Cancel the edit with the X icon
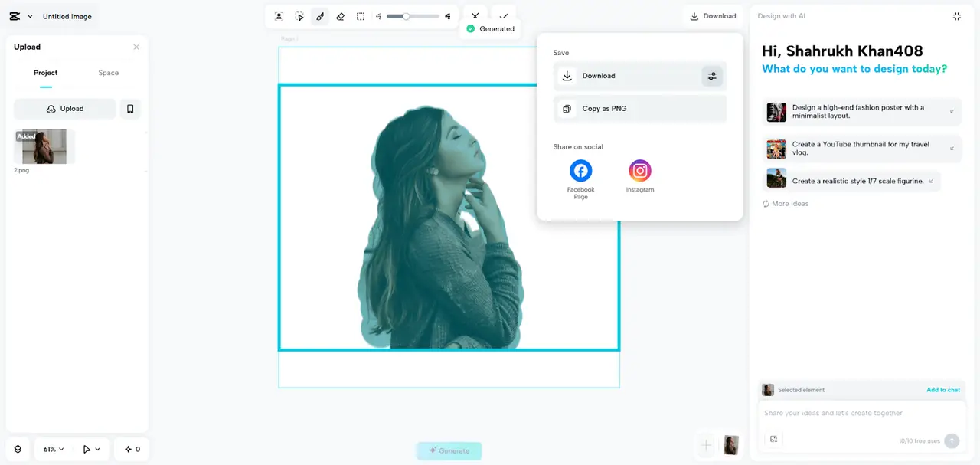The image size is (980, 465). coord(475,15)
